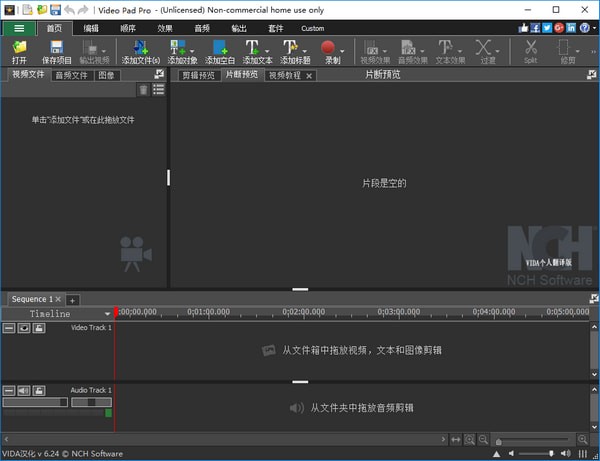Select the 音频文件 audio files bin tab
This screenshot has height=461, width=600.
click(x=72, y=75)
